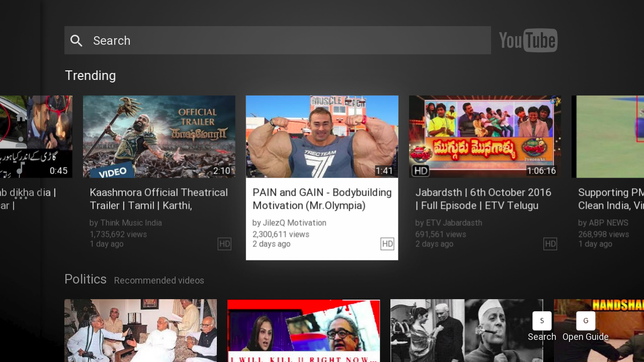This screenshot has height=362, width=644.
Task: Click the Home icon in the guide sidebar
Action: tap(21, 117)
